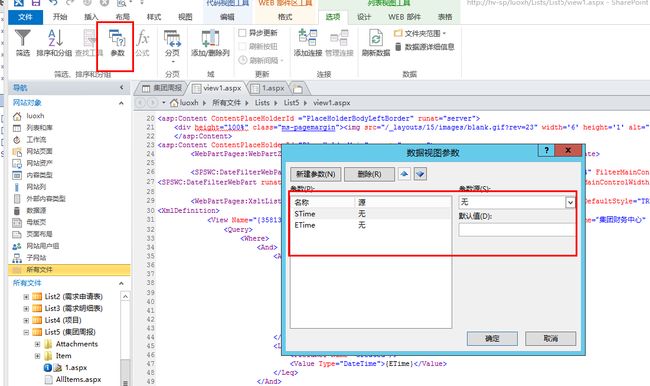Open 排序和分组 sort and group tool

pyautogui.click(x=54, y=42)
